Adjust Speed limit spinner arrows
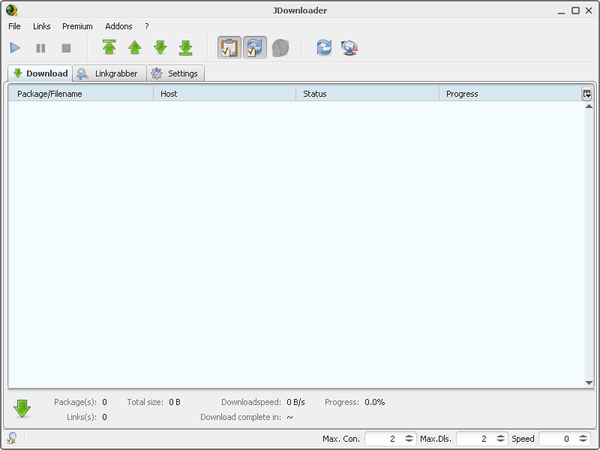The width and height of the screenshot is (600, 450). [583, 439]
